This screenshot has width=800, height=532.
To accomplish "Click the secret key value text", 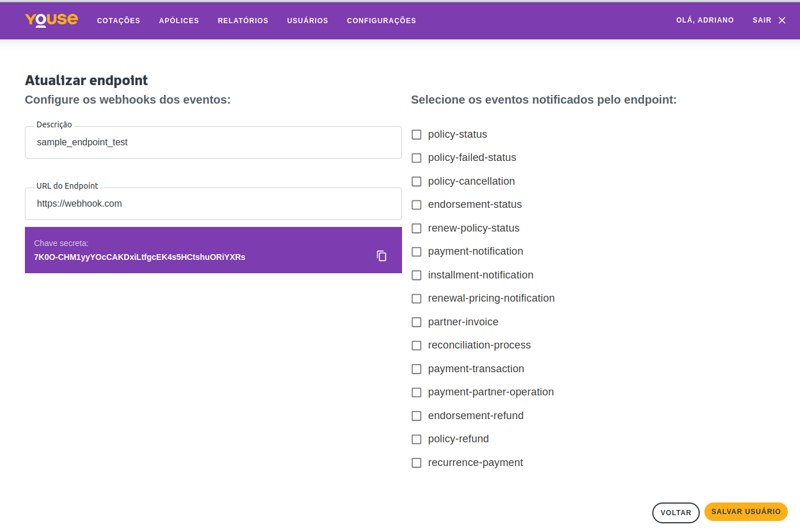I will click(140, 257).
